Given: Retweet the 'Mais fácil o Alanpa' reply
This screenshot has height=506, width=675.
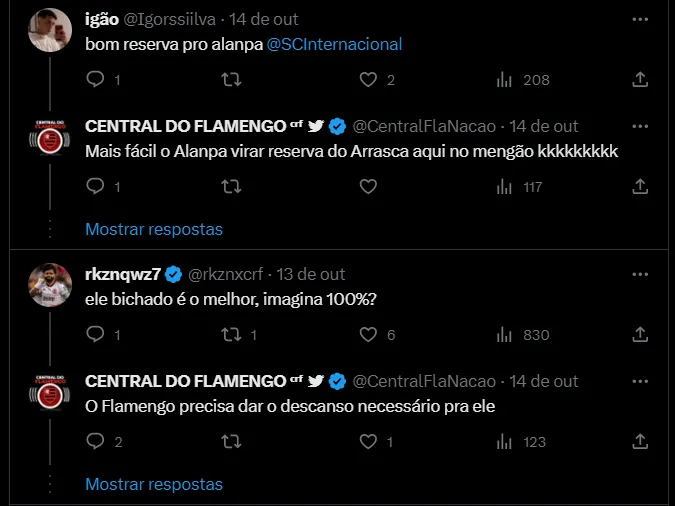Looking at the screenshot, I should point(231,186).
